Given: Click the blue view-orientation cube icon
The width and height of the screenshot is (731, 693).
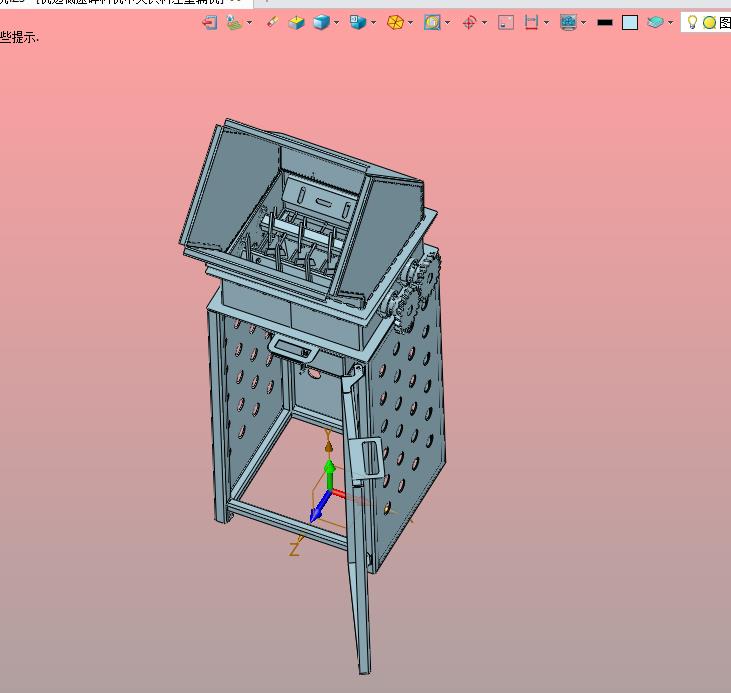Looking at the screenshot, I should pyautogui.click(x=358, y=22).
